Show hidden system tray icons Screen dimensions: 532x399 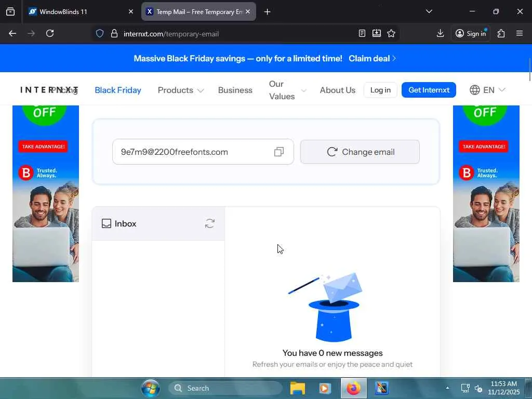[x=447, y=388]
